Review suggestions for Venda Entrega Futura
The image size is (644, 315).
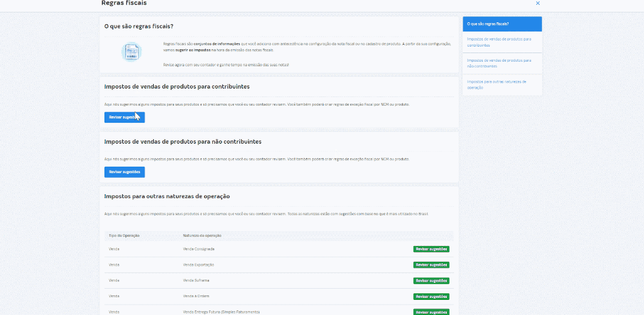point(431,312)
